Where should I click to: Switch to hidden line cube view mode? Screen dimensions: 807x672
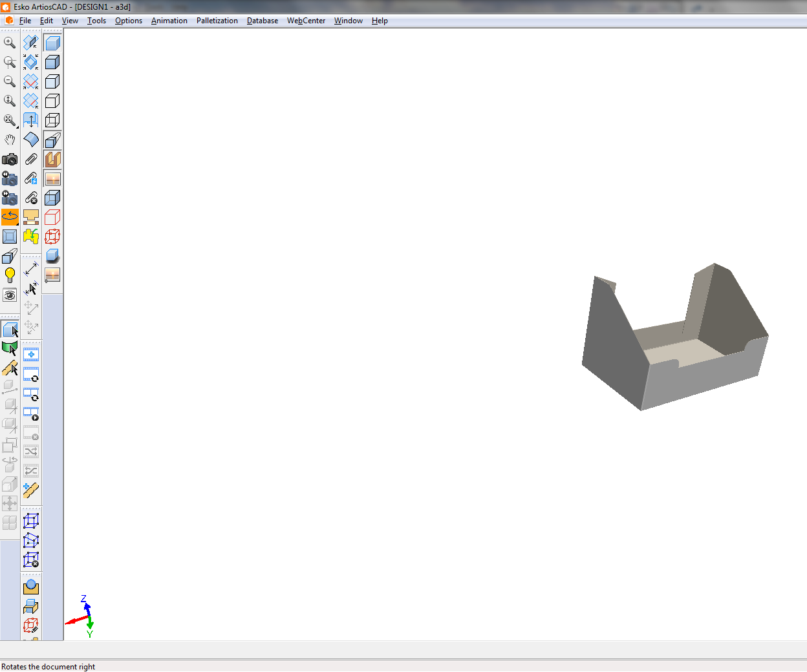(x=53, y=81)
